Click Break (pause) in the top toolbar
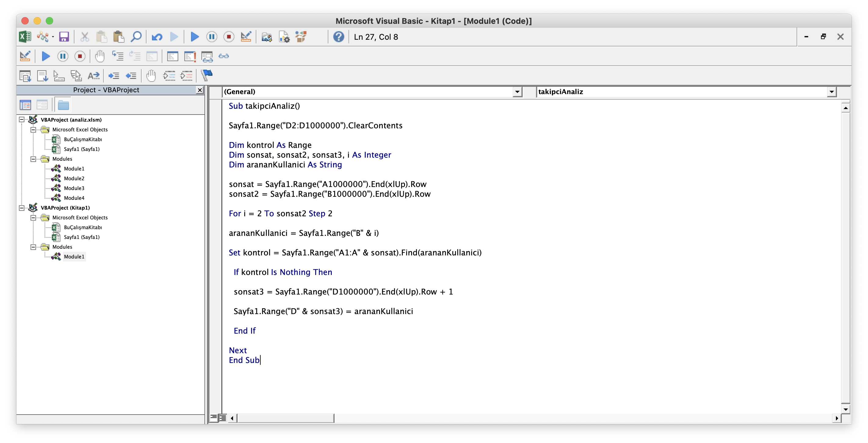The width and height of the screenshot is (868, 443). click(212, 37)
